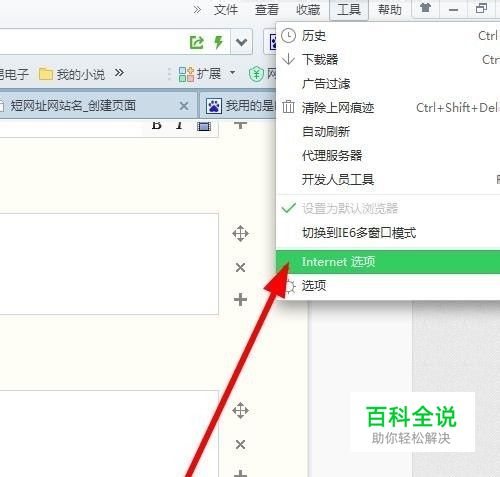Add block with plus icon below first text box
Viewport: 500px width, 477px height.
240,300
